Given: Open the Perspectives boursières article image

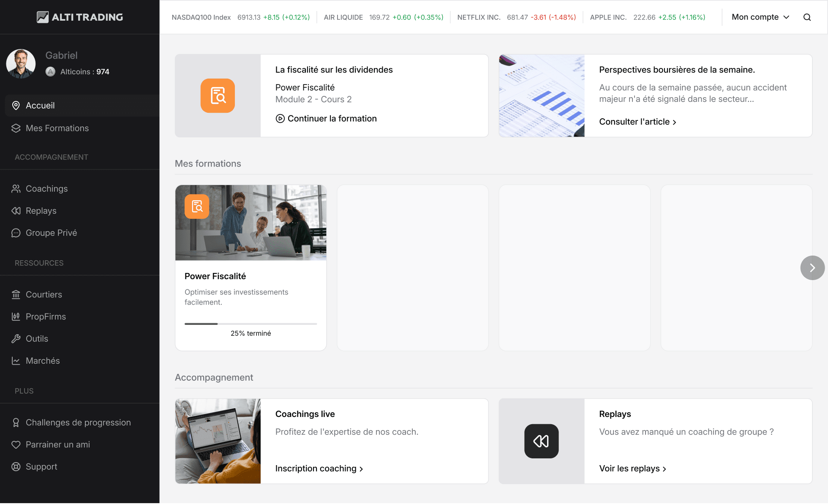Looking at the screenshot, I should point(542,95).
